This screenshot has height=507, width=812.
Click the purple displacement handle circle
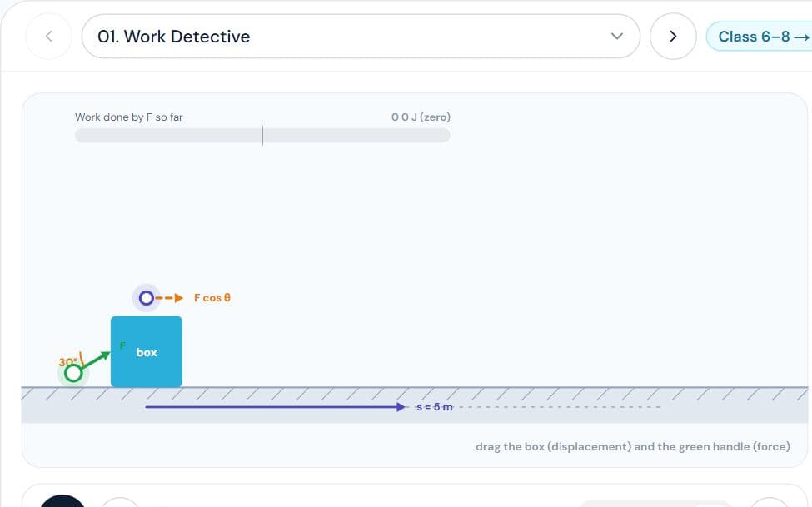coord(147,298)
